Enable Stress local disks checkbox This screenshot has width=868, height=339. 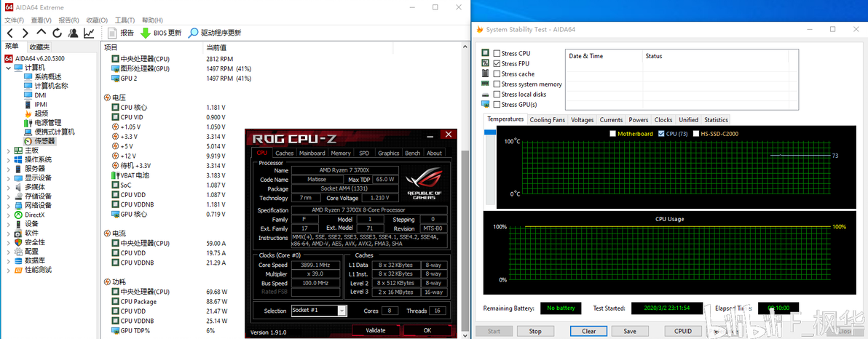(497, 95)
